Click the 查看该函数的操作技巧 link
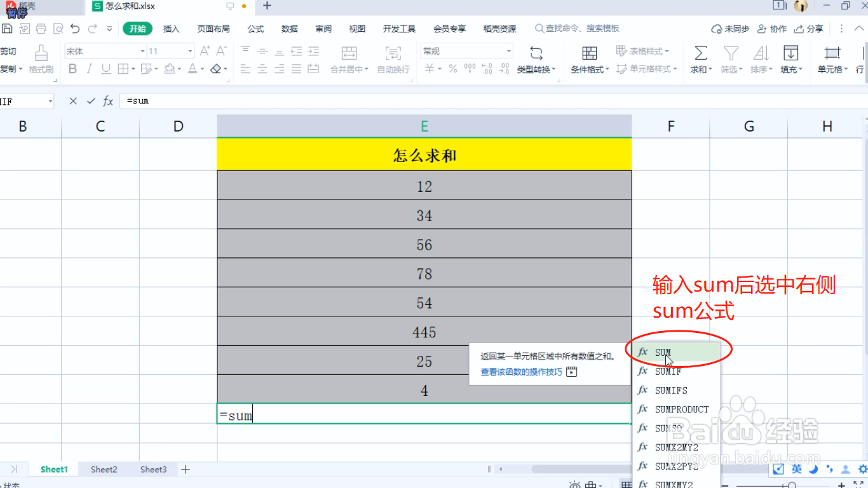Image resolution: width=868 pixels, height=488 pixels. click(522, 372)
